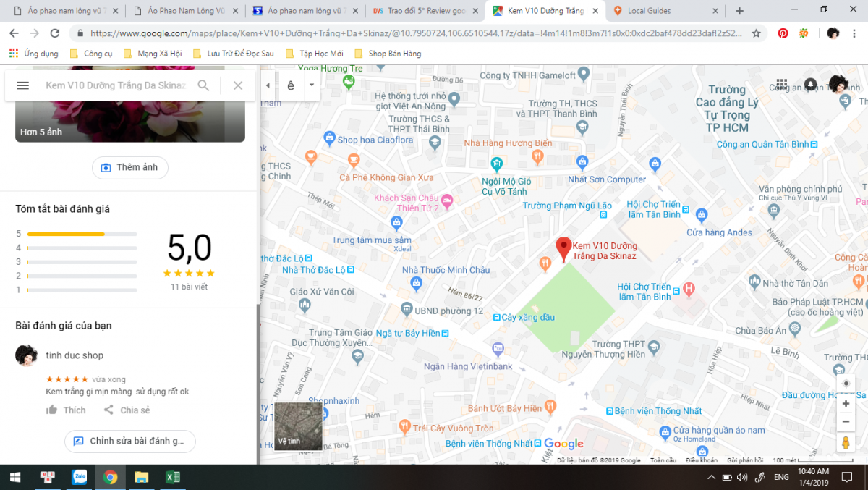This screenshot has height=490, width=868.
Task: Click the magnifier search icon in Maps
Action: (x=203, y=85)
